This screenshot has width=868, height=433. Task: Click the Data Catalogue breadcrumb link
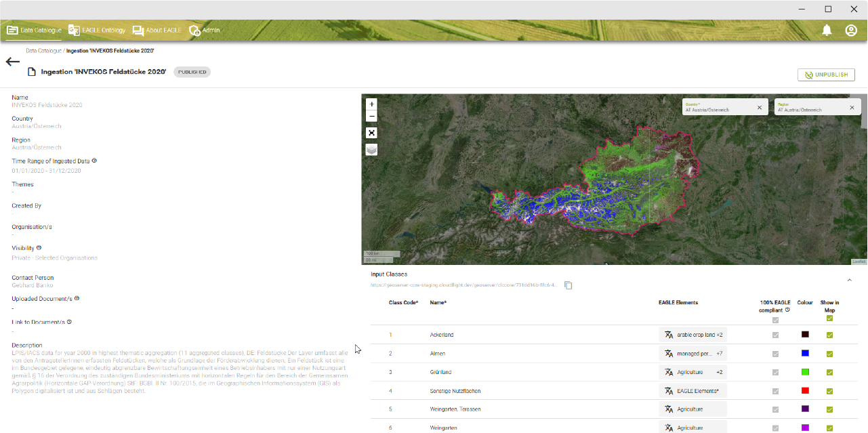(43, 51)
